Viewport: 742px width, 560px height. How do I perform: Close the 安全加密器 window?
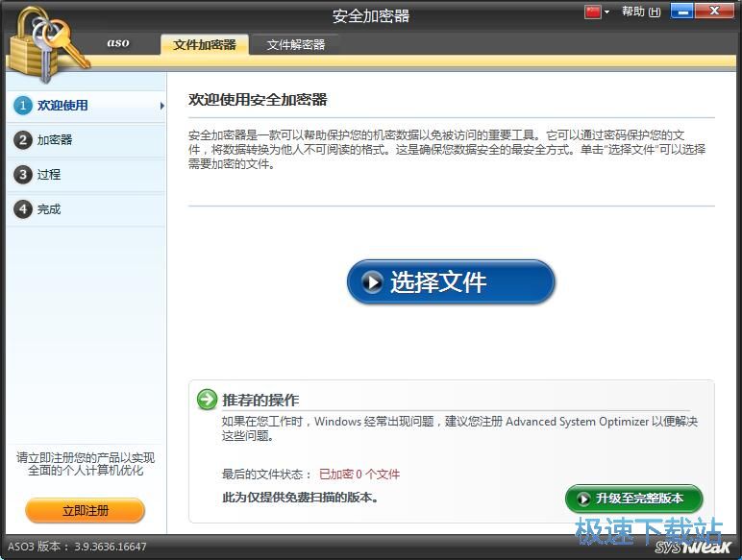point(714,12)
